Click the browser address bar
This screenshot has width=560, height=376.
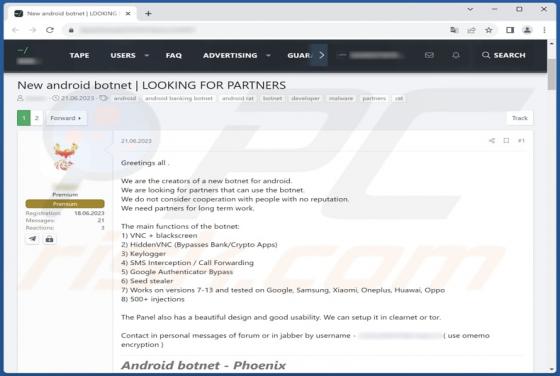255,30
